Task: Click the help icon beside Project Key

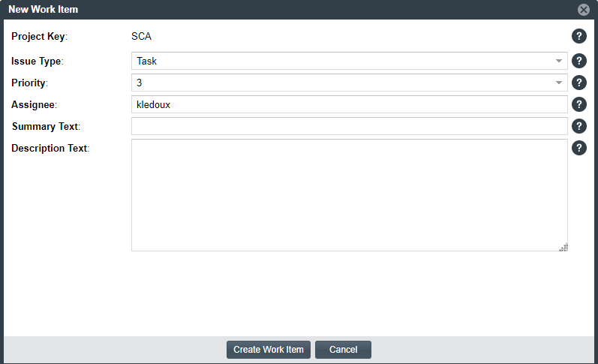Action: pos(578,36)
